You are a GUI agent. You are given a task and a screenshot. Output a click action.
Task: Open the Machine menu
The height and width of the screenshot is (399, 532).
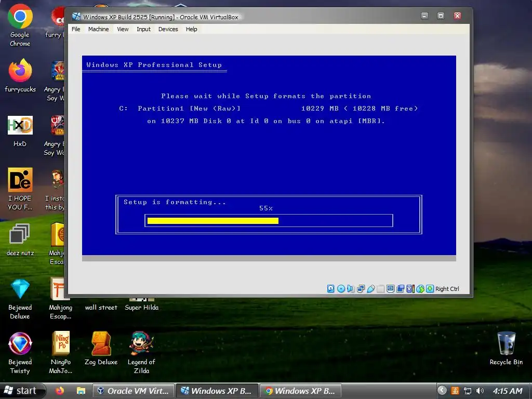point(98,29)
